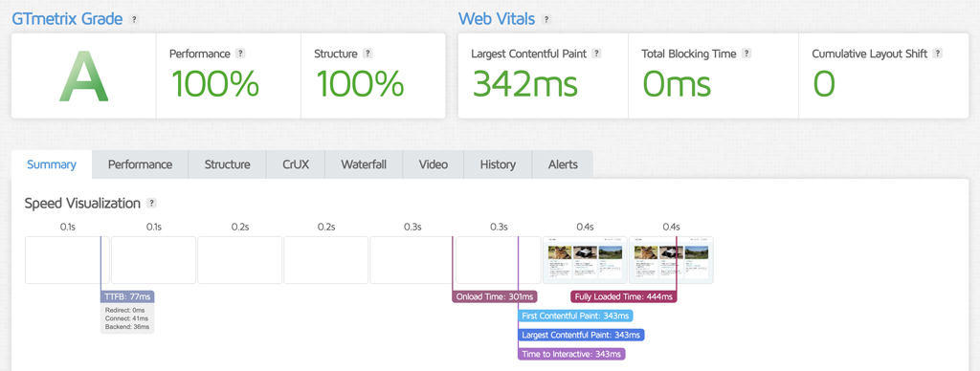Click the Speed Visualization heading

pyautogui.click(x=82, y=203)
